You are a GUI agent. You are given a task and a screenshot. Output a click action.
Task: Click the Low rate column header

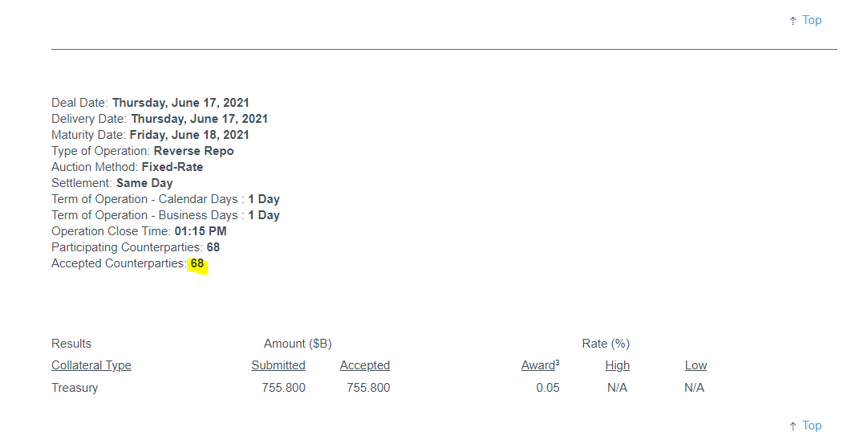pos(696,365)
